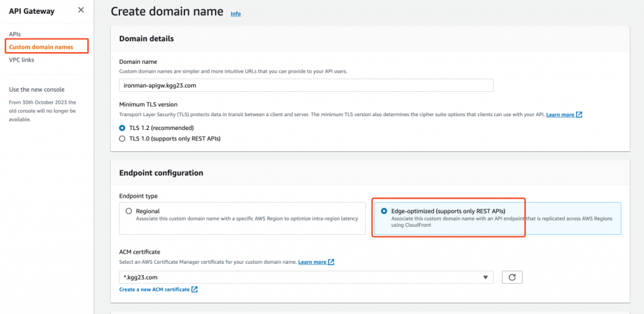The height and width of the screenshot is (314, 644).
Task: Click the external-link icon after the ACM Learn more link
Action: point(331,262)
